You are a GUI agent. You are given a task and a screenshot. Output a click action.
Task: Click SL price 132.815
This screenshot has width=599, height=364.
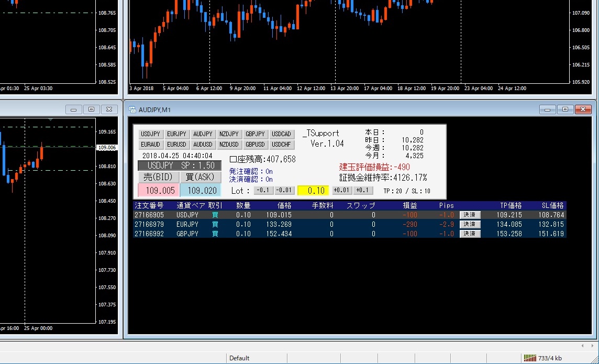(x=551, y=224)
